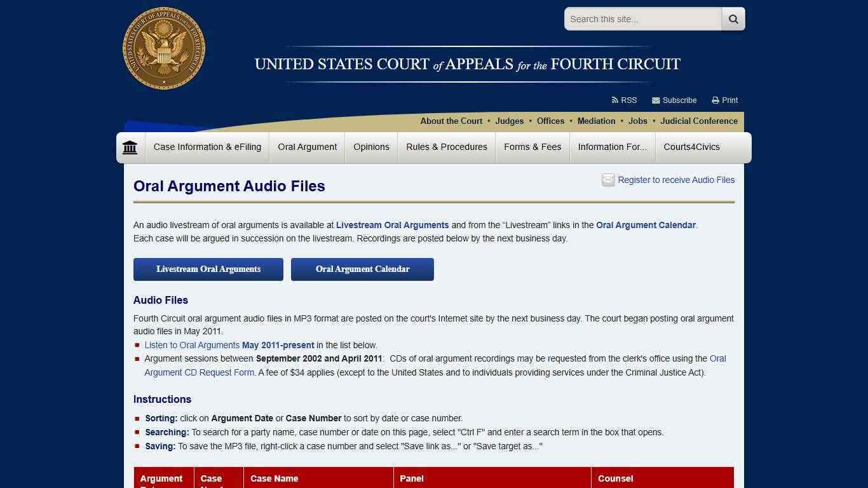
Task: Click inside the Search this site field
Action: tap(642, 18)
